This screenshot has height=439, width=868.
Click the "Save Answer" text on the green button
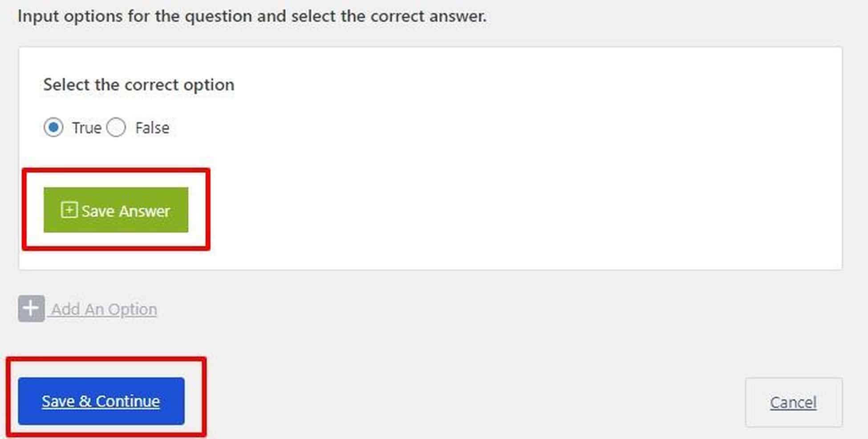(x=126, y=211)
